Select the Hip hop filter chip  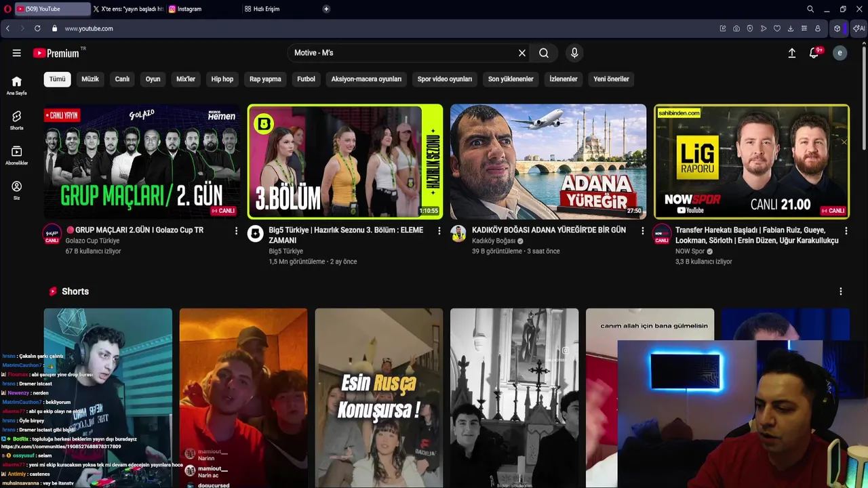222,79
